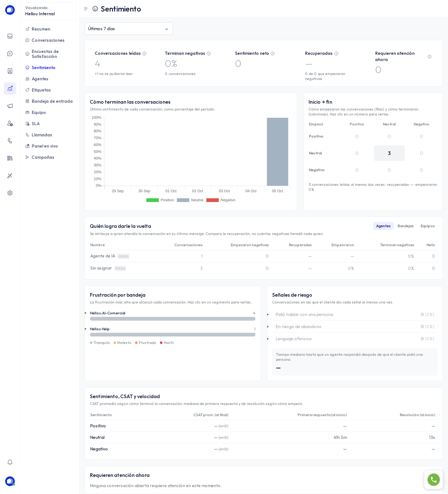
Task: Open the Visualizando Hellou Internal selector
Action: pyautogui.click(x=49, y=11)
